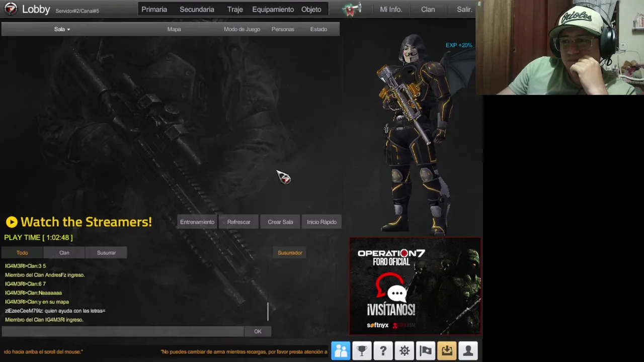Click the chat message input field
The height and width of the screenshot is (362, 644).
tap(122, 331)
